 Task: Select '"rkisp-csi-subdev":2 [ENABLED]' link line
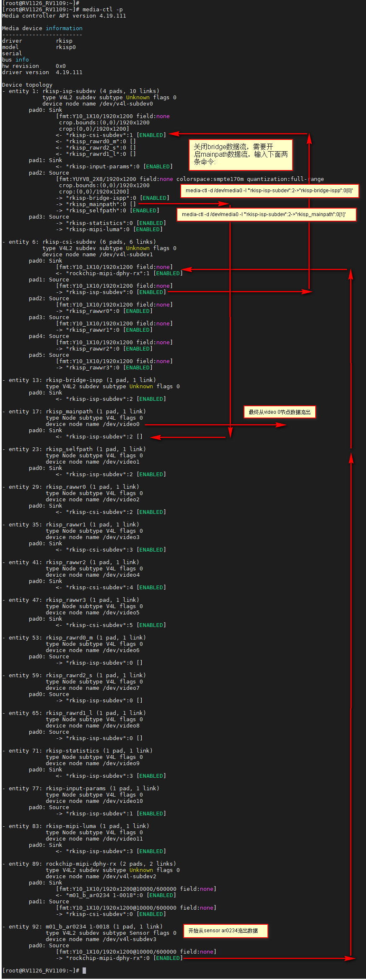point(111,512)
